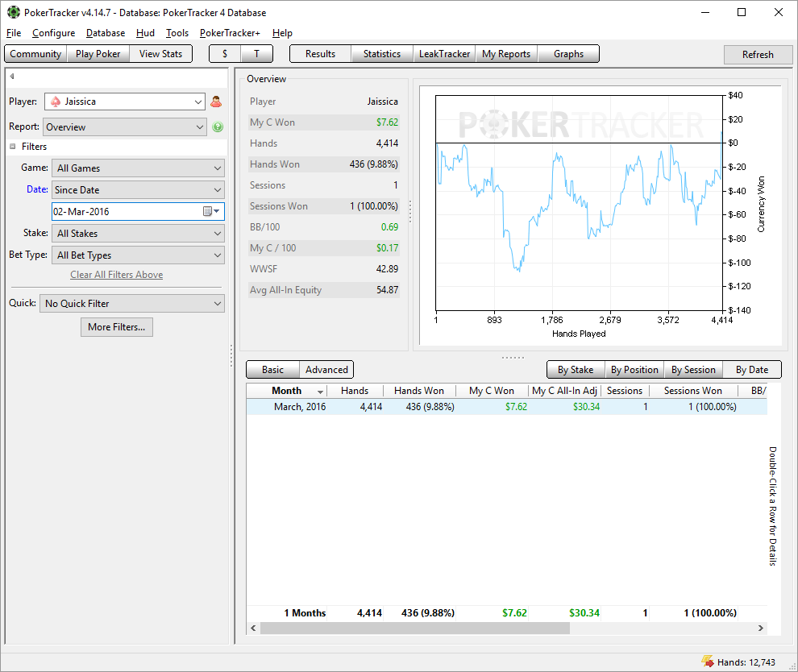Viewport: 798px width, 672px height.
Task: Open the Player dropdown showing Jaissica
Action: click(125, 102)
